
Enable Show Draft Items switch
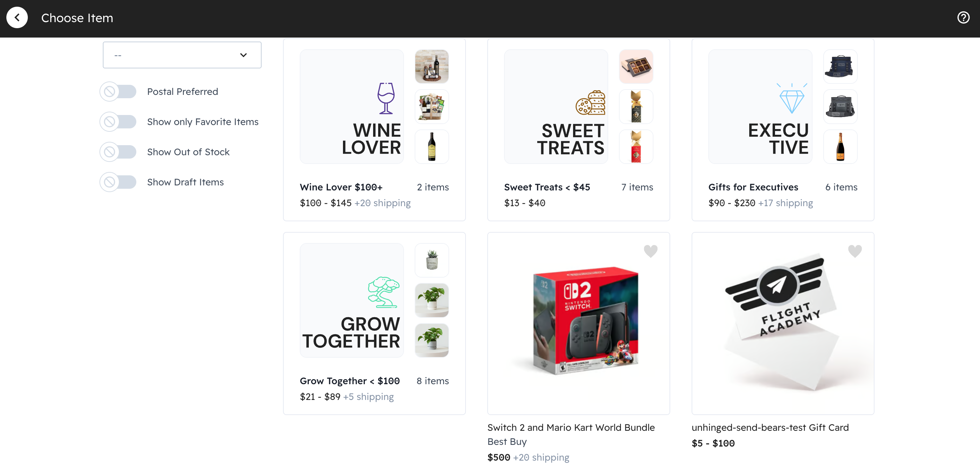pyautogui.click(x=118, y=182)
